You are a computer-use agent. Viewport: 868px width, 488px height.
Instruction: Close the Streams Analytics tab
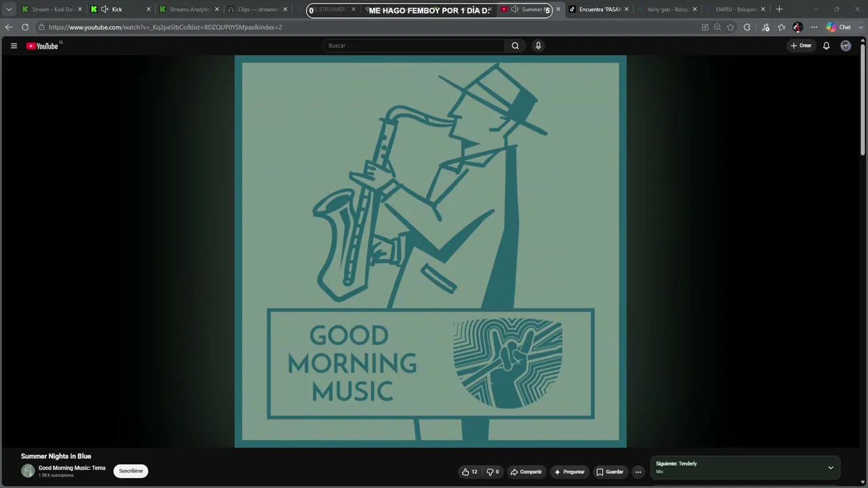pos(216,9)
